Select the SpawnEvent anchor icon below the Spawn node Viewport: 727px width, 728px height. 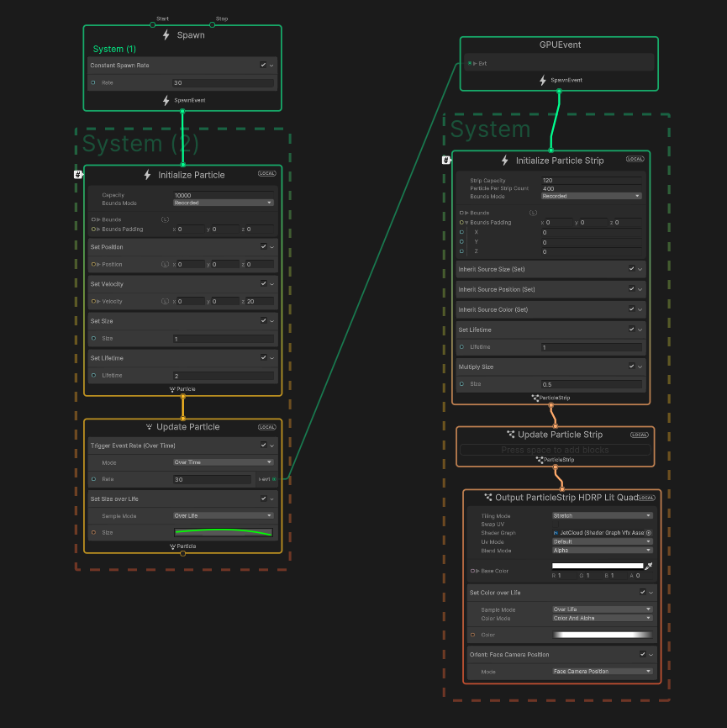coord(166,99)
